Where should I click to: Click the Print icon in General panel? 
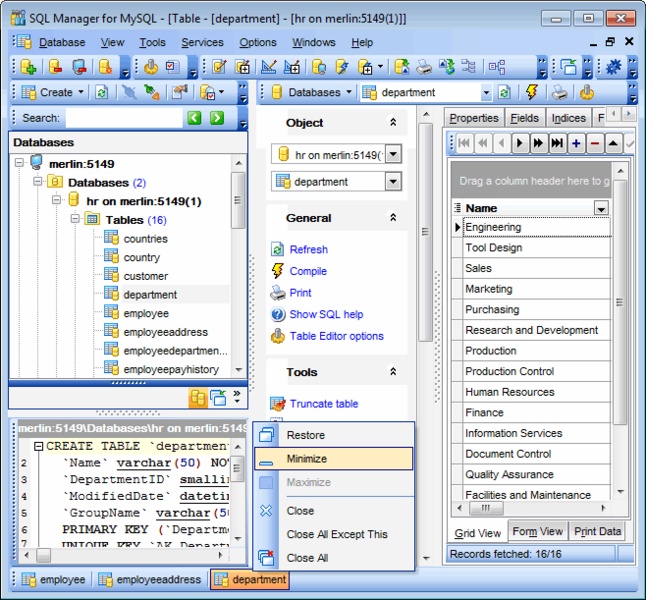pyautogui.click(x=278, y=293)
